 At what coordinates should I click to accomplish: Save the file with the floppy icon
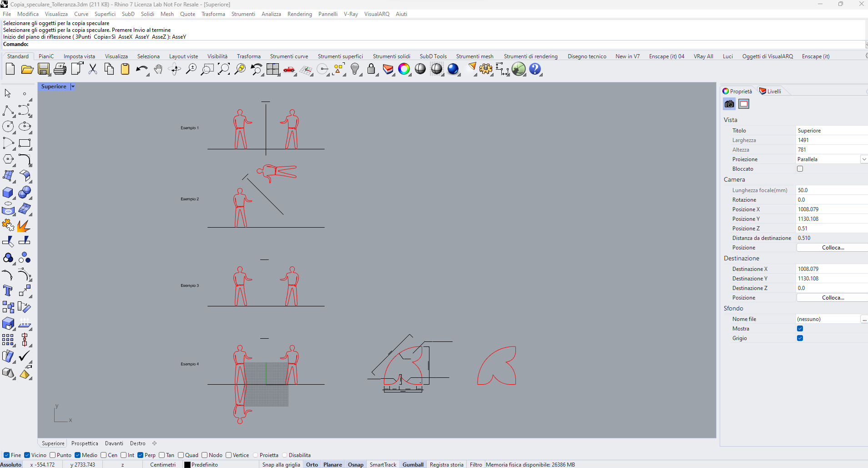[43, 69]
